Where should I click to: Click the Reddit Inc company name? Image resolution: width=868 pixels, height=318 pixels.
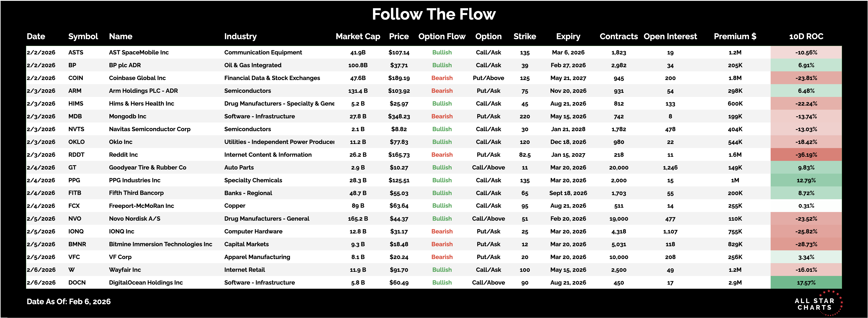pyautogui.click(x=123, y=155)
